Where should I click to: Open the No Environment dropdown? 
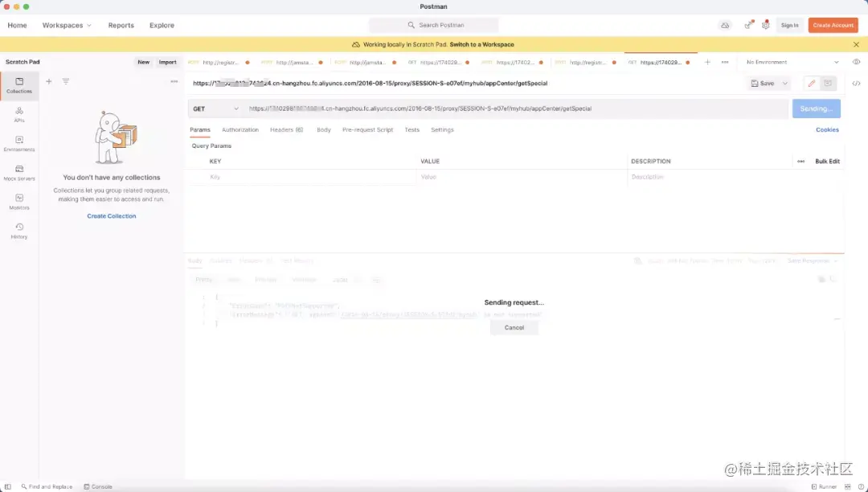(792, 63)
